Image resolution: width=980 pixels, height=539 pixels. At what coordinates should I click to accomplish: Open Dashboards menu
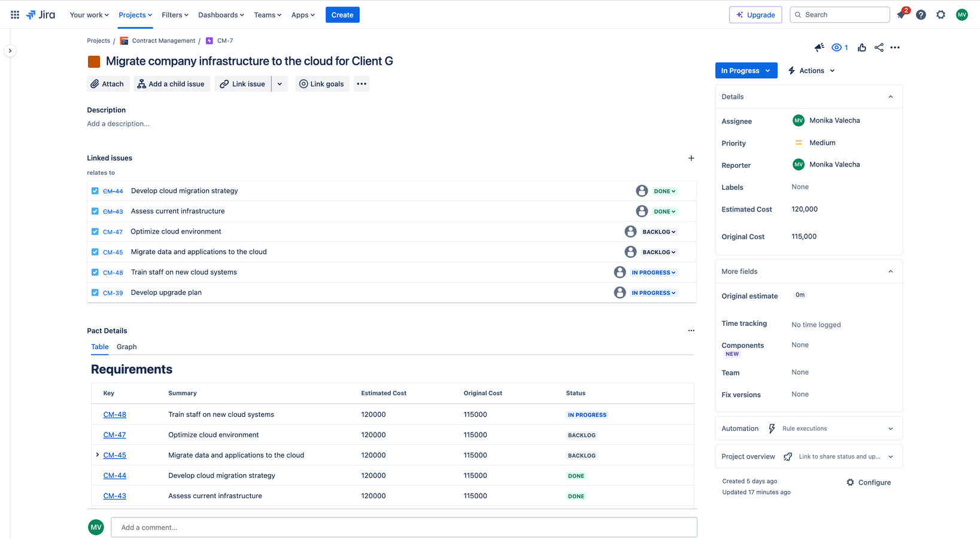(221, 15)
